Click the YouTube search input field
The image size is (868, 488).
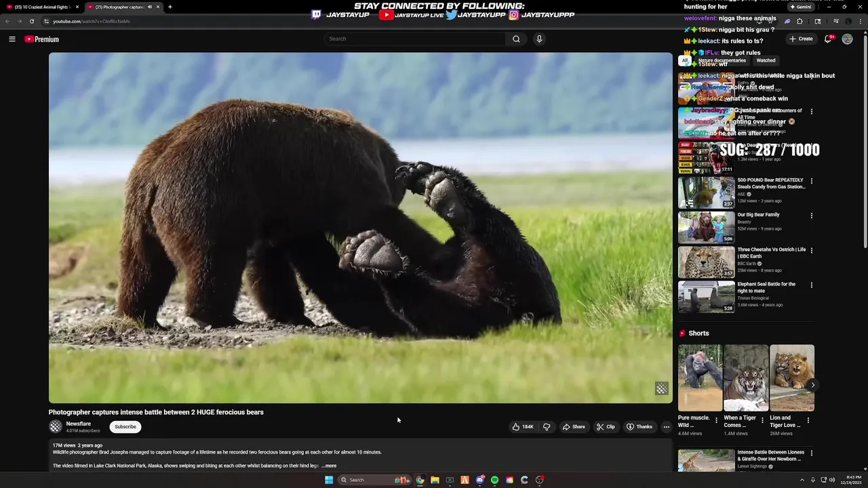pos(414,39)
